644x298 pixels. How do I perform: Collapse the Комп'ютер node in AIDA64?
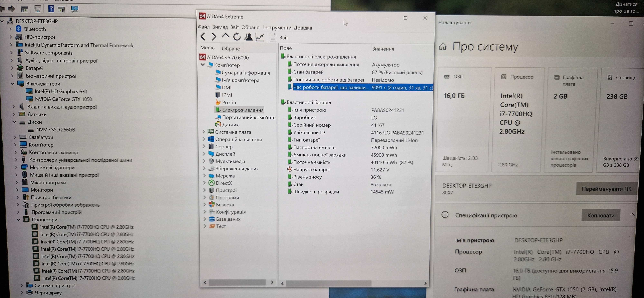[203, 65]
